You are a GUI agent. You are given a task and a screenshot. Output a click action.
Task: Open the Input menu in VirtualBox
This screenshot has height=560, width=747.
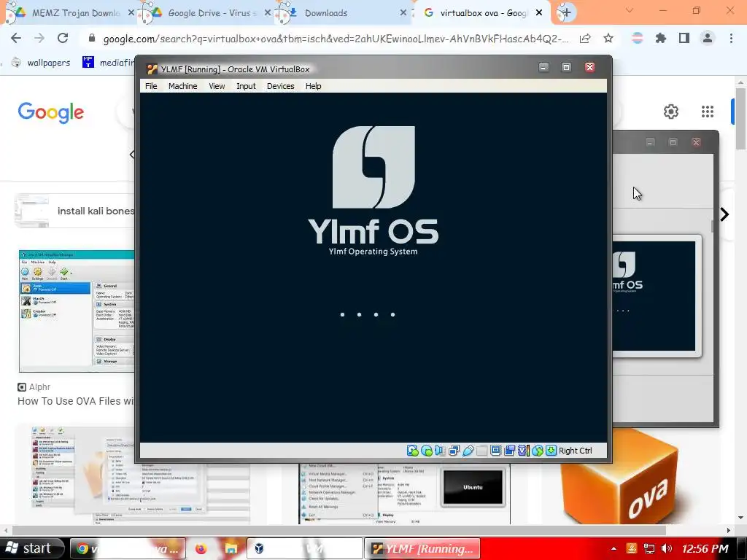[x=246, y=86]
